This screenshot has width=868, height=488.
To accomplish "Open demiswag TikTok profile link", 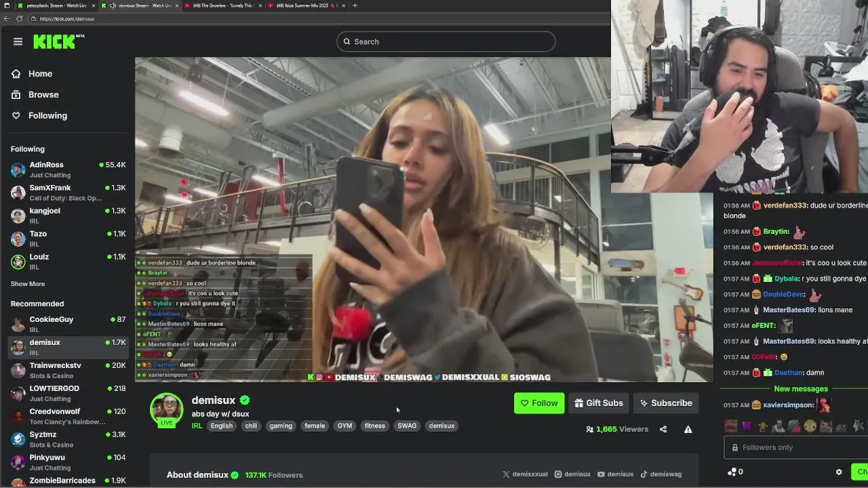I will pos(660,474).
